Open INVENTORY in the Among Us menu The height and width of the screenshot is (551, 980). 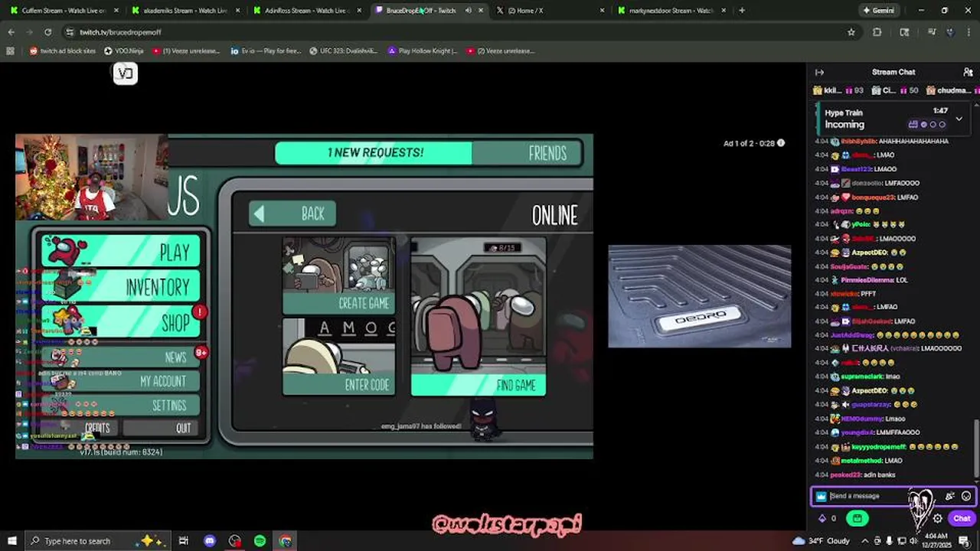tap(121, 287)
